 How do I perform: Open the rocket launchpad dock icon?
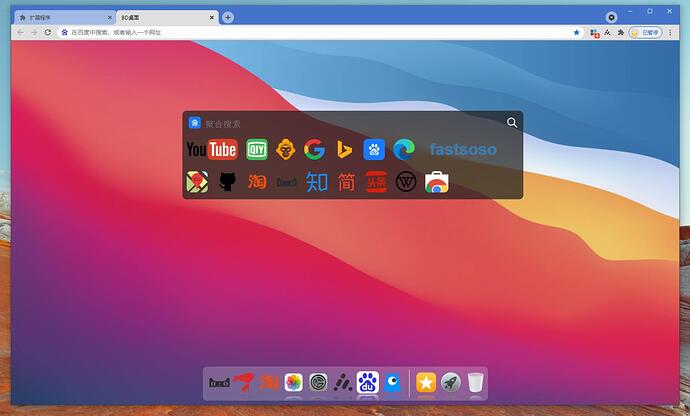[x=451, y=382]
